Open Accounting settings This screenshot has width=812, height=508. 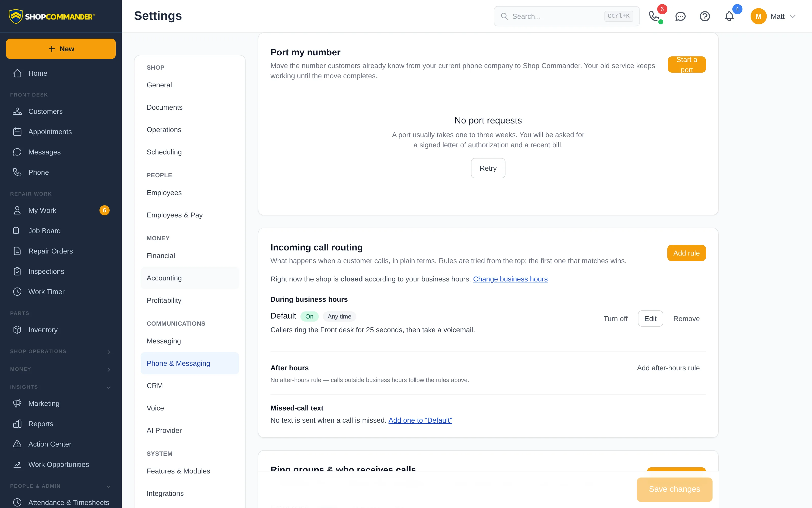pos(190,278)
